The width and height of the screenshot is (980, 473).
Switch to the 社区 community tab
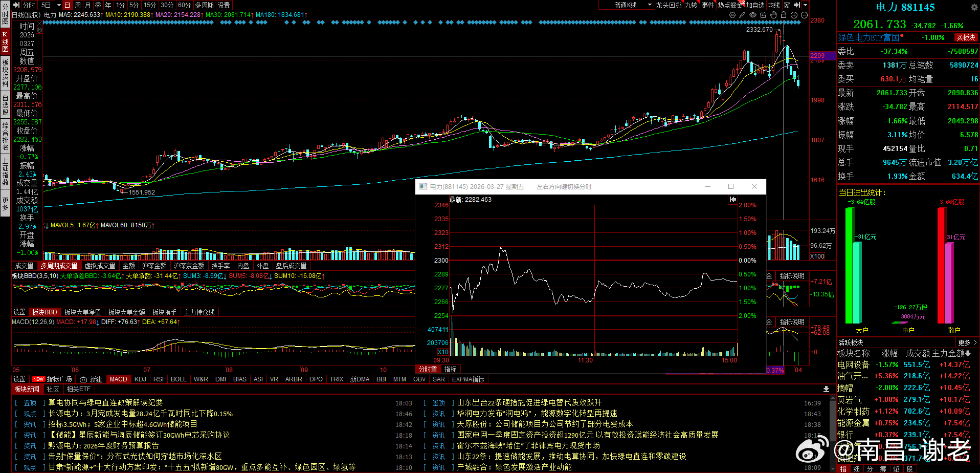53,389
